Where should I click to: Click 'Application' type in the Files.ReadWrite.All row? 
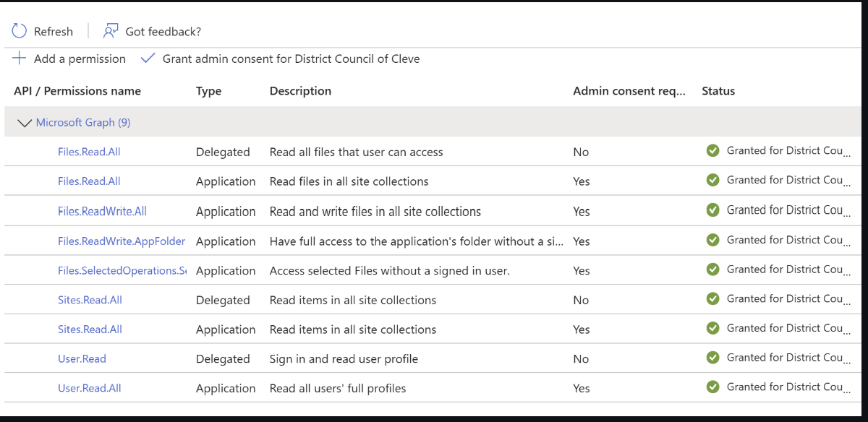(226, 212)
